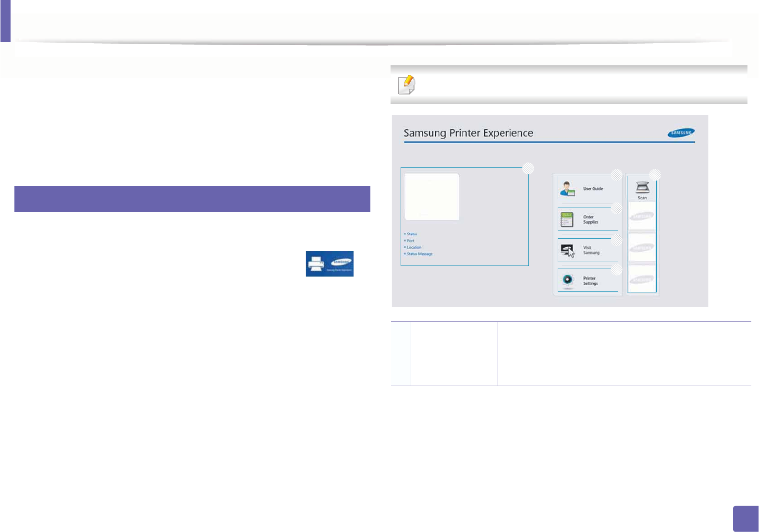
Task: Click the Status label in printer info
Action: click(412, 234)
